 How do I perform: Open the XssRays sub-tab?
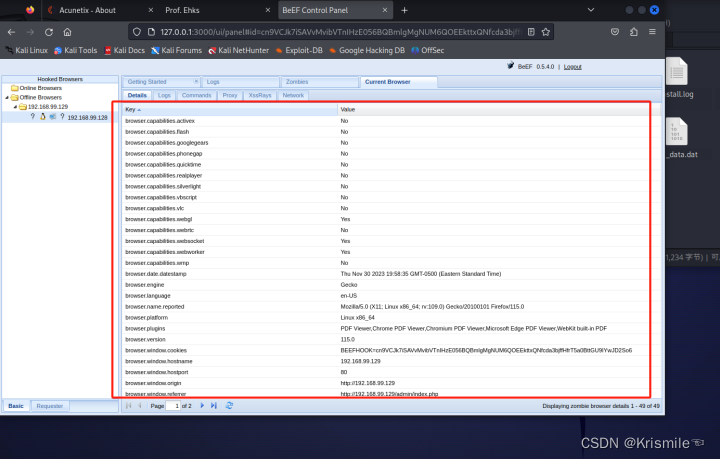259,95
